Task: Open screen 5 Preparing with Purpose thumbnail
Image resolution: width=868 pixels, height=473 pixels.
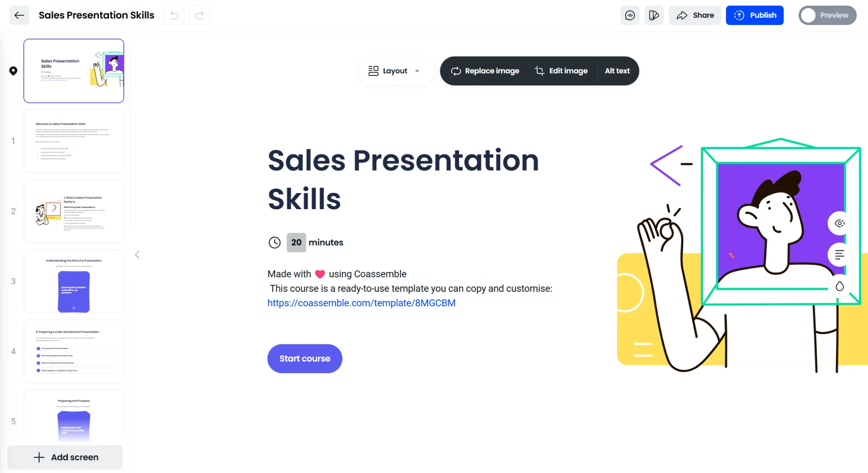Action: click(x=74, y=417)
